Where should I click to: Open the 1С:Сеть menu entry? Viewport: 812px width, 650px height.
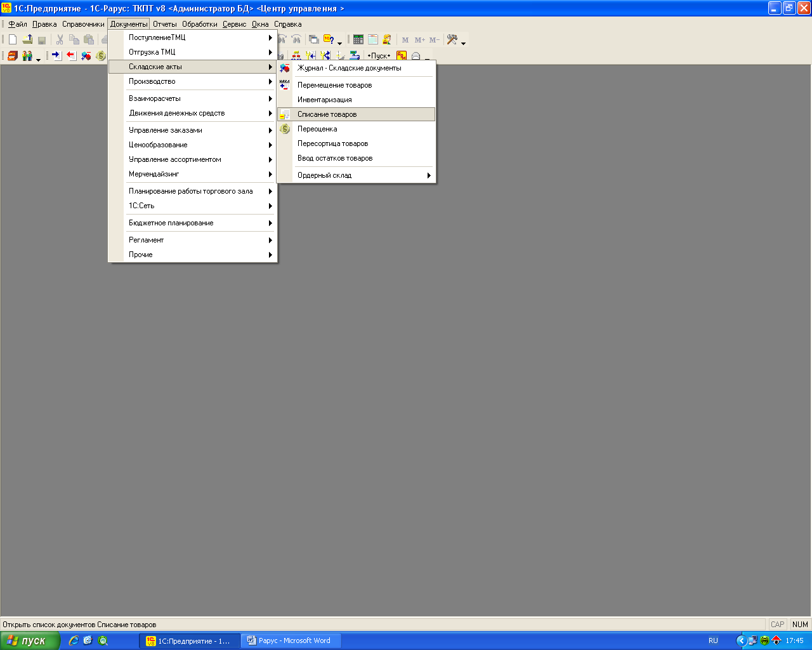[193, 206]
